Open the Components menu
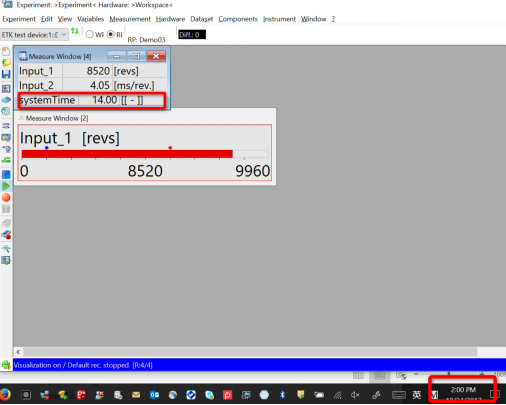Viewport: 506px width, 405px height. [x=238, y=19]
